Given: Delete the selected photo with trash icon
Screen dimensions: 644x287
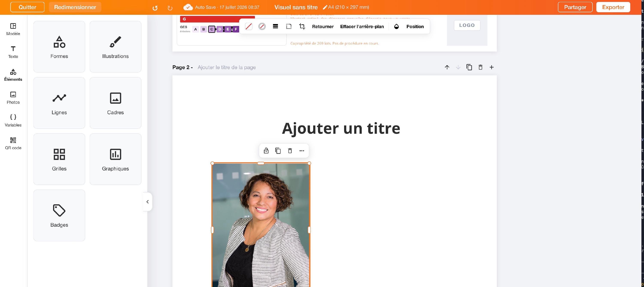Looking at the screenshot, I should pyautogui.click(x=290, y=150).
